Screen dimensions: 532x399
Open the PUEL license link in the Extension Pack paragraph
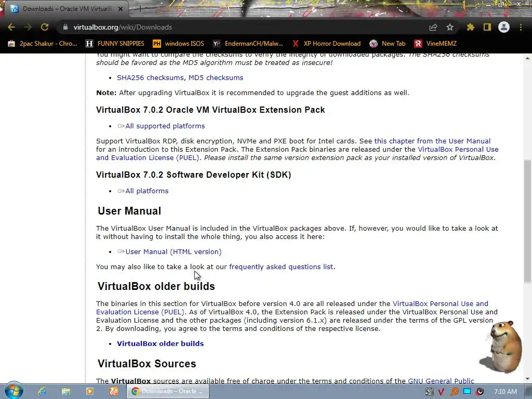tap(458, 149)
